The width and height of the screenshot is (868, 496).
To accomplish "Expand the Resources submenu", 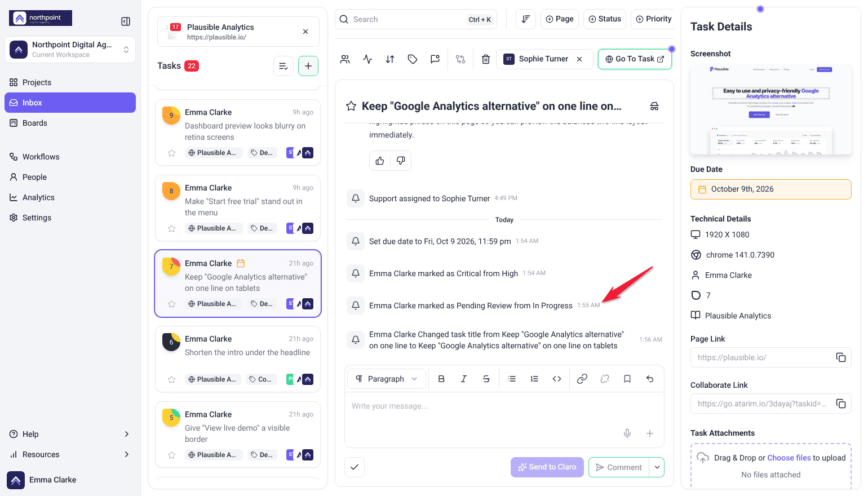I will [x=127, y=454].
